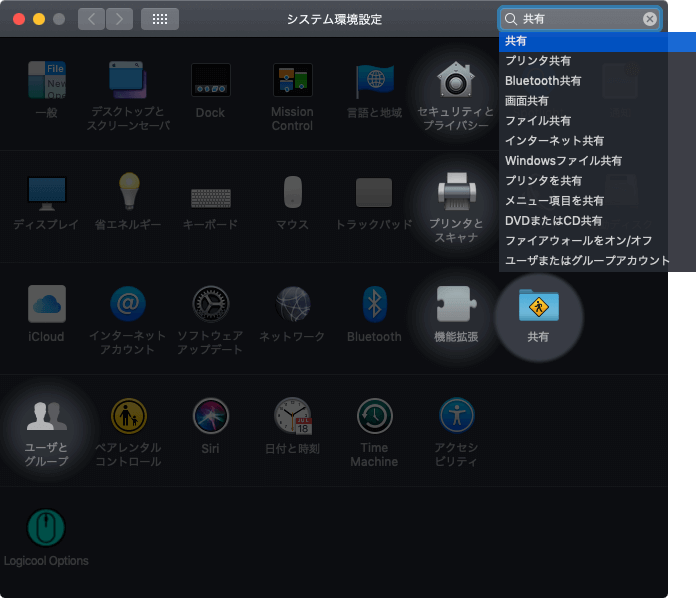696x598 pixels.
Task: Open ディスプレイ monitor icon
Action: (47, 193)
